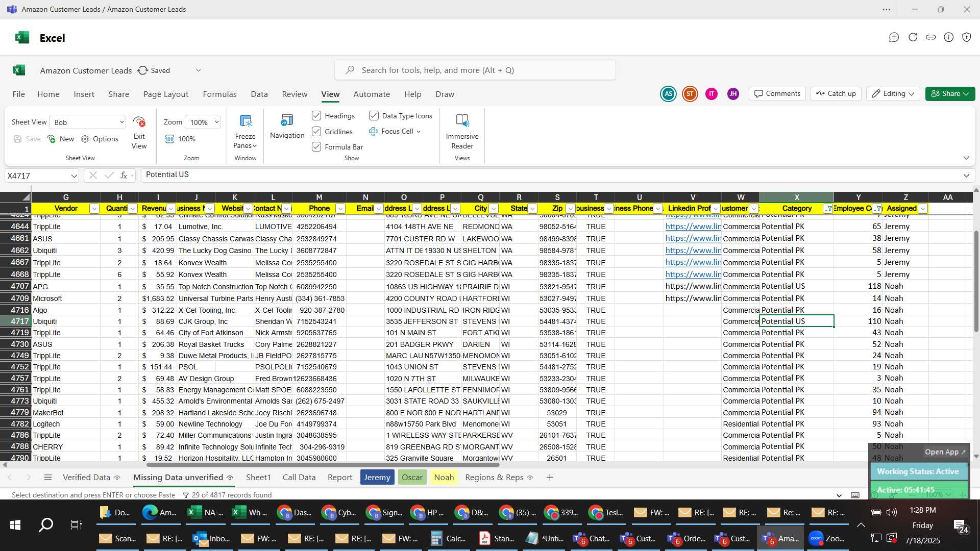Click the Windows Start button
This screenshot has width=980, height=551.
(15, 525)
